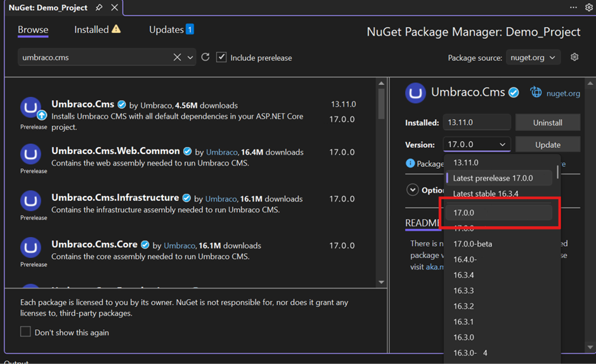Toggle the Include prerelease checkbox

pos(221,57)
